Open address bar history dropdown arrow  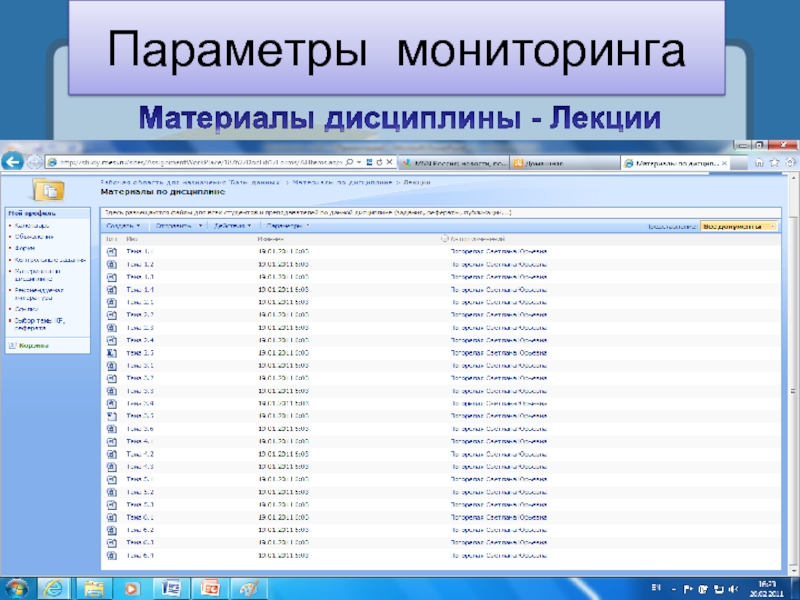359,162
